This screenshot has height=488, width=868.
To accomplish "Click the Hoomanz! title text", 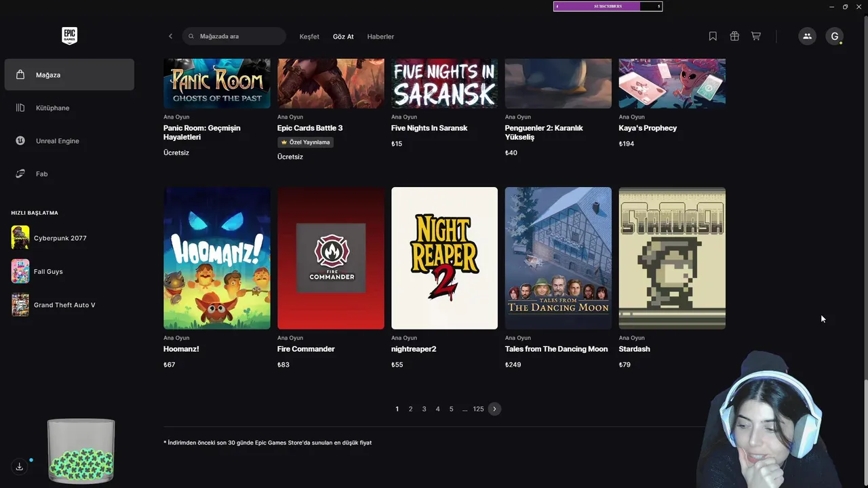I will pyautogui.click(x=181, y=349).
